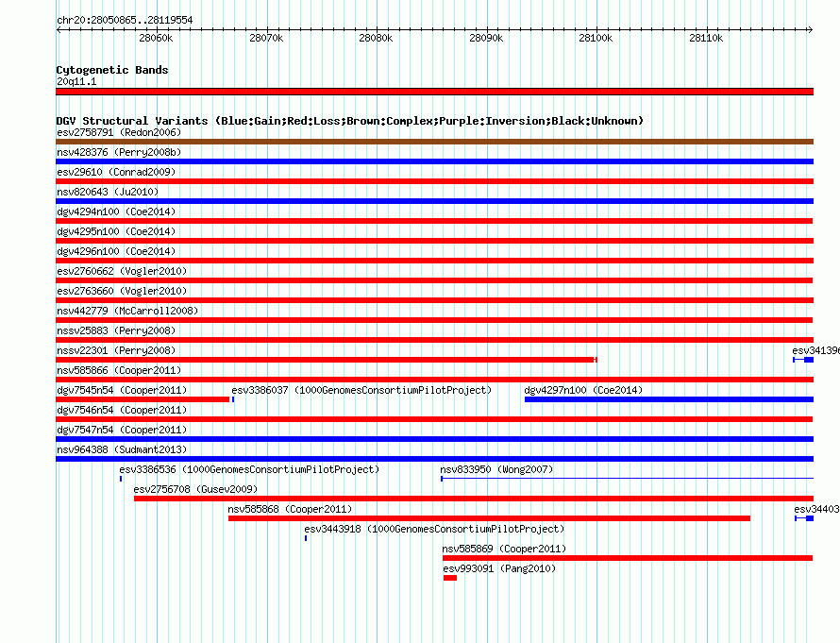Click the tiny blue esv3386037 variant mark
The width and height of the screenshot is (840, 643).
[233, 399]
